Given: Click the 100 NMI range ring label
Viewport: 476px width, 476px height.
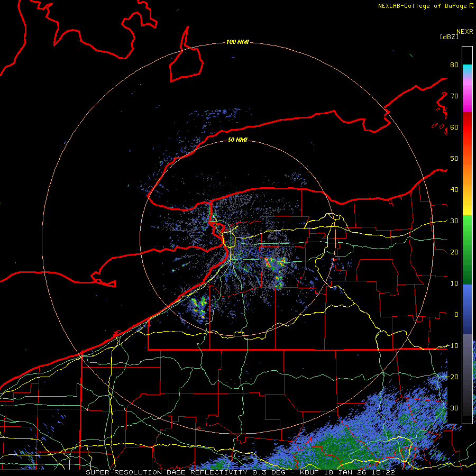Looking at the screenshot, I should (237, 42).
